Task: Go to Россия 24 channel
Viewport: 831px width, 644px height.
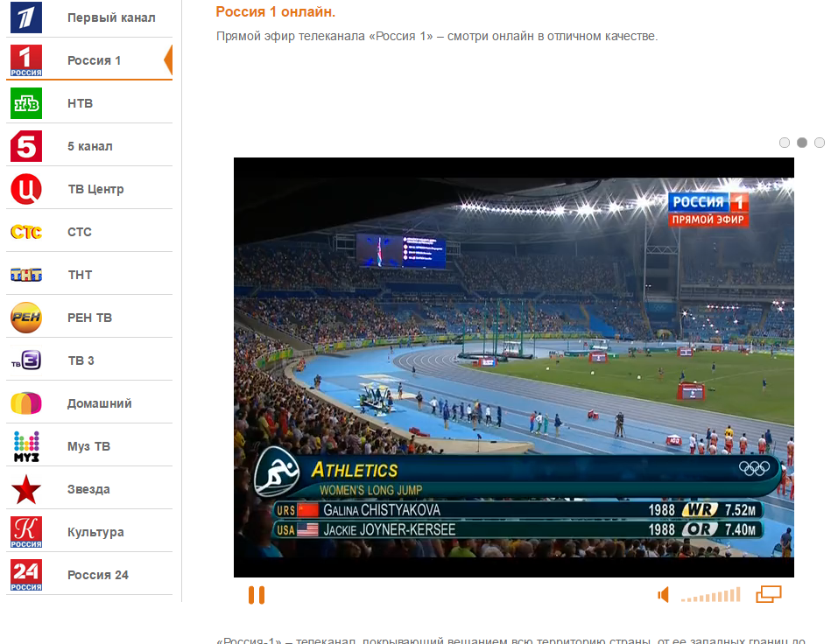Action: 98,575
